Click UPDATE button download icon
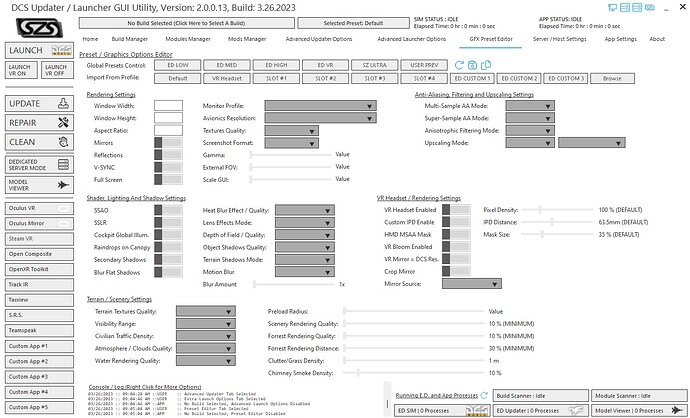690x418 pixels. (x=63, y=103)
